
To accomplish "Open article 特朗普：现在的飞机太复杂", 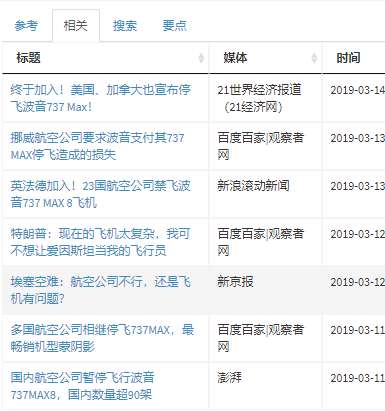I will (x=100, y=242).
